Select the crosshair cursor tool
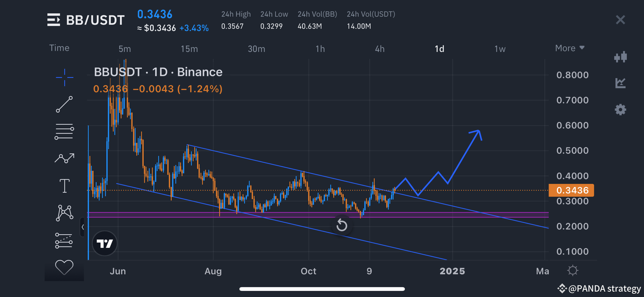Viewport: 644px width, 297px height. click(65, 77)
